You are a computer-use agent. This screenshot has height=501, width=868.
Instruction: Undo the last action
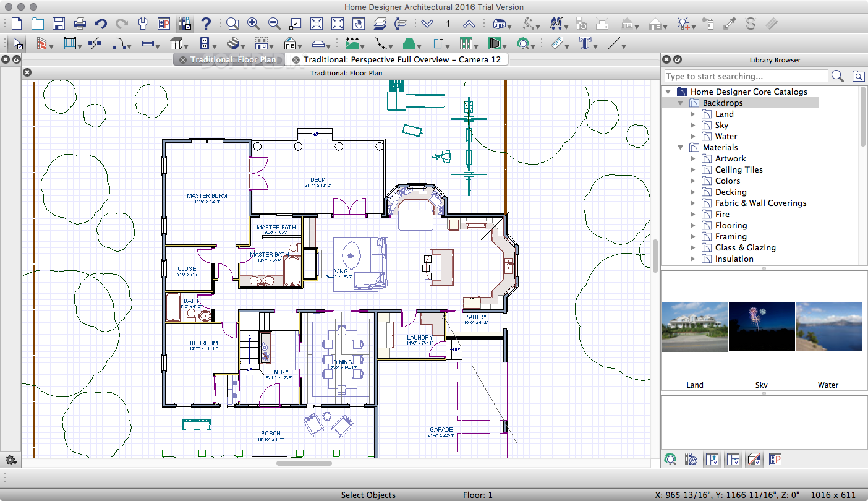click(x=101, y=24)
